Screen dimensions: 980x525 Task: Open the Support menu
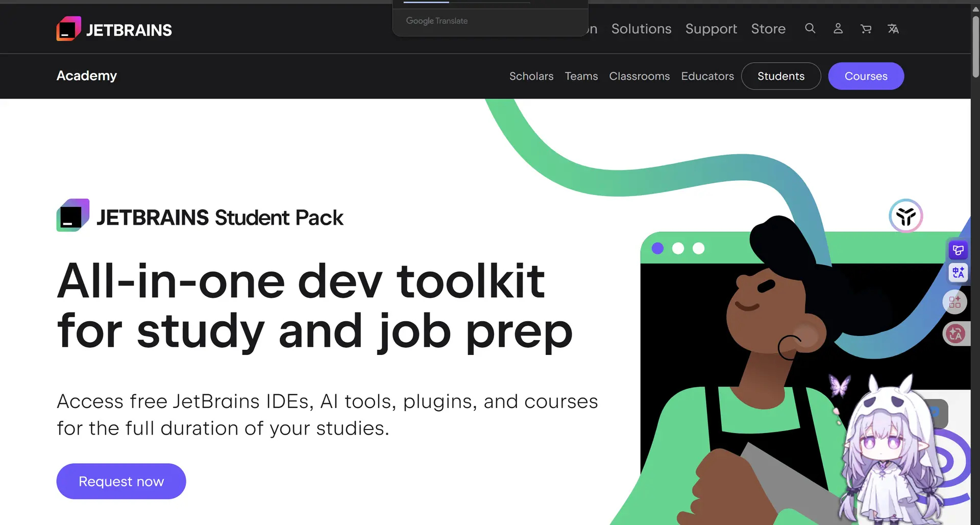(711, 29)
